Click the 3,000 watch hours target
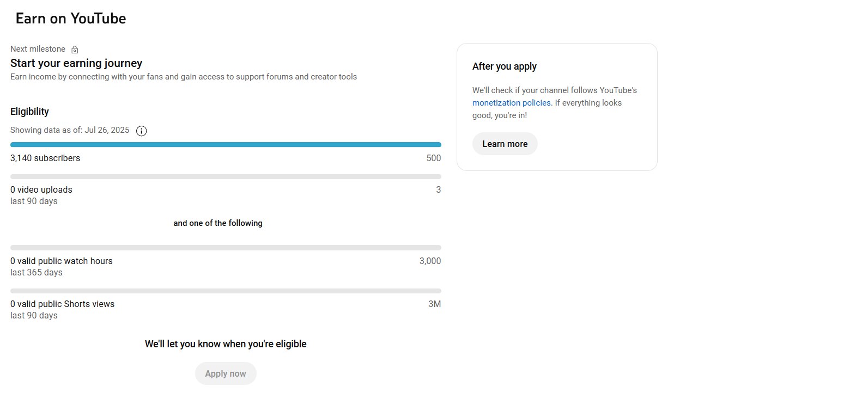868x399 pixels. tap(430, 261)
